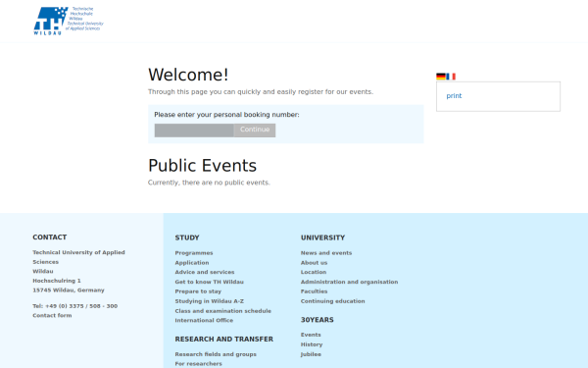The height and width of the screenshot is (368, 588).
Task: Open the Jubilee link
Action: pos(311,354)
